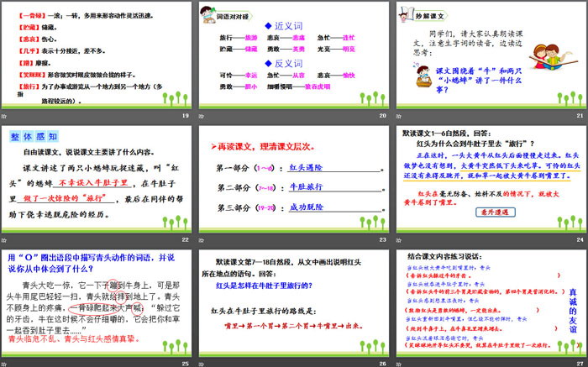
Task: Select slide 26 showing the travel route
Action: pyautogui.click(x=293, y=301)
